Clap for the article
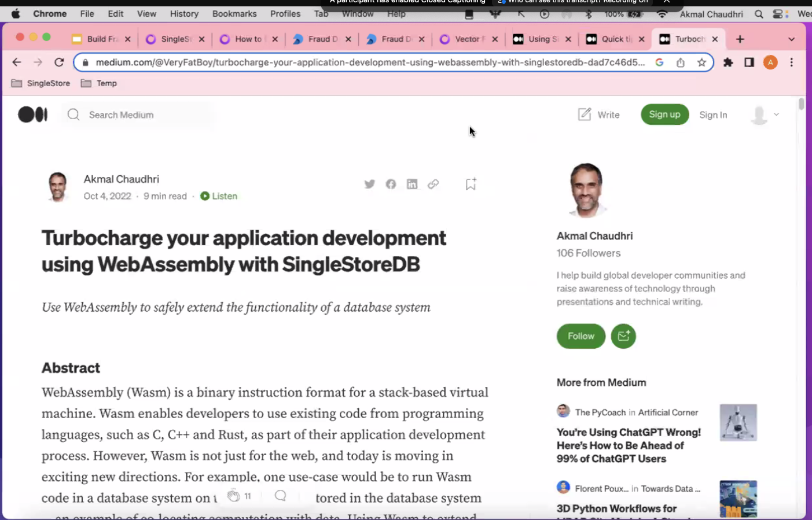This screenshot has width=812, height=520. point(233,496)
